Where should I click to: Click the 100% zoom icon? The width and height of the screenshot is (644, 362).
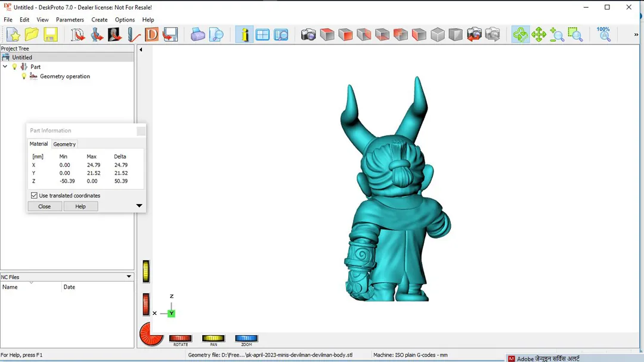pyautogui.click(x=603, y=35)
